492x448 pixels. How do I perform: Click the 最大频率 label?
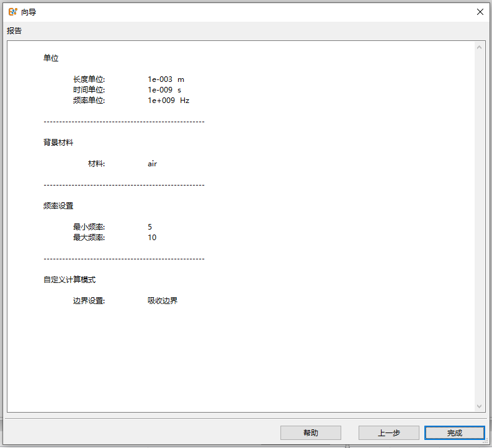click(x=89, y=238)
